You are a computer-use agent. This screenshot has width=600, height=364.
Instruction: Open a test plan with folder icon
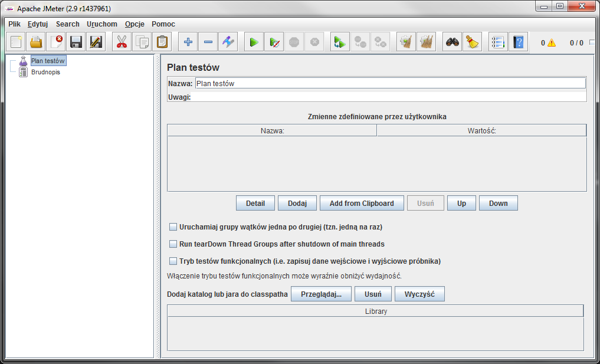(36, 42)
